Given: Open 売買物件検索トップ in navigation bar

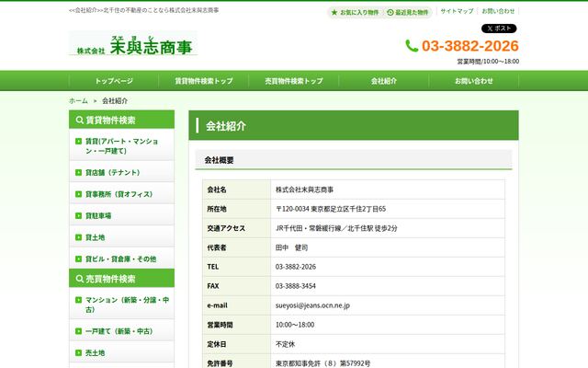Looking at the screenshot, I should 294,81.
